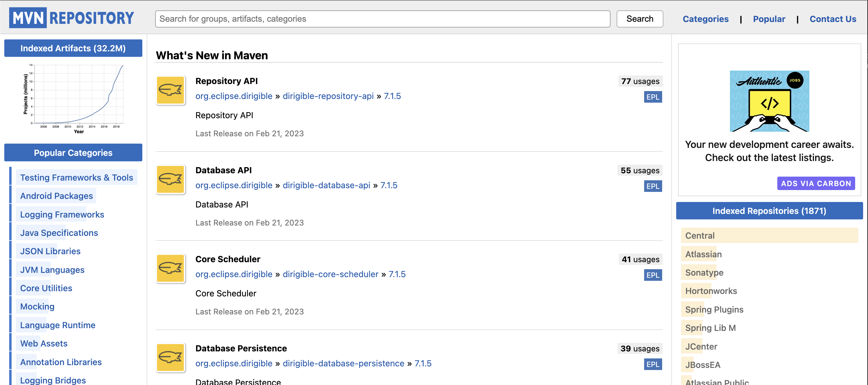Open Logging Frameworks category
The height and width of the screenshot is (385, 868).
(62, 215)
